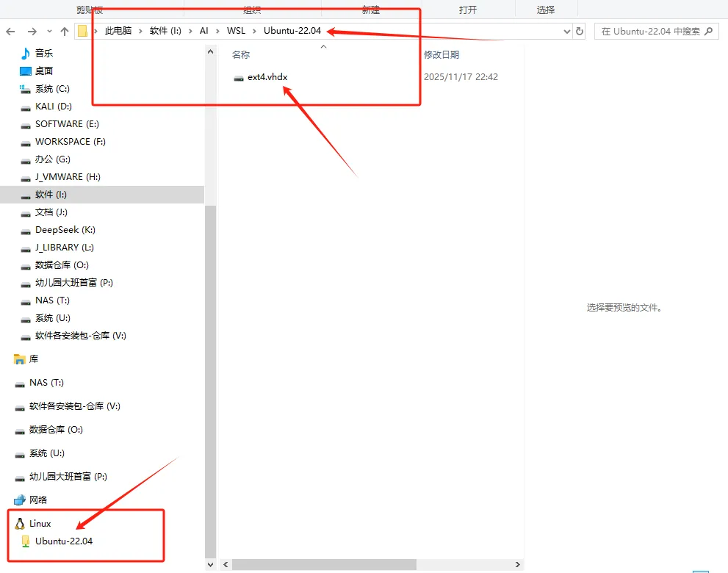Navigate back with the back arrow
Viewport: 728px width, 573px height.
pos(10,31)
